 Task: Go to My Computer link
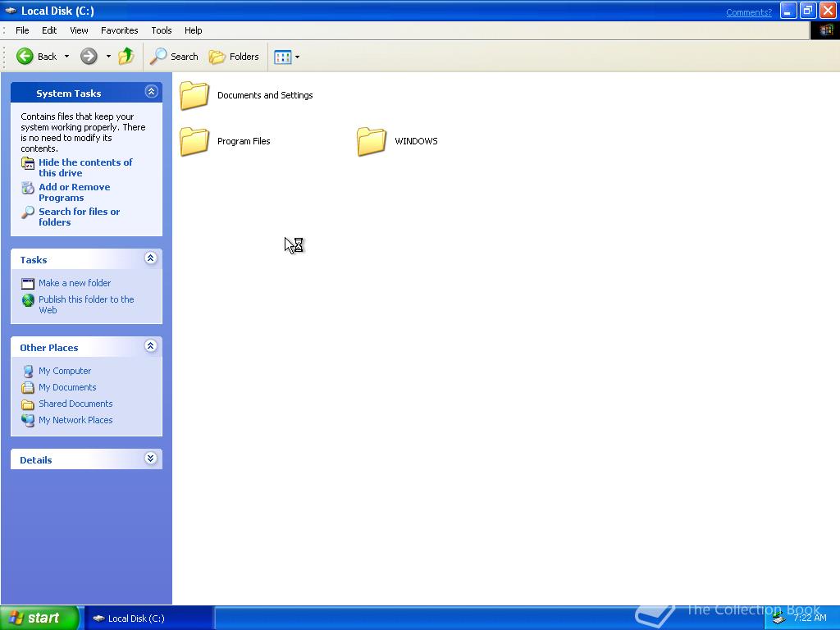coord(65,371)
